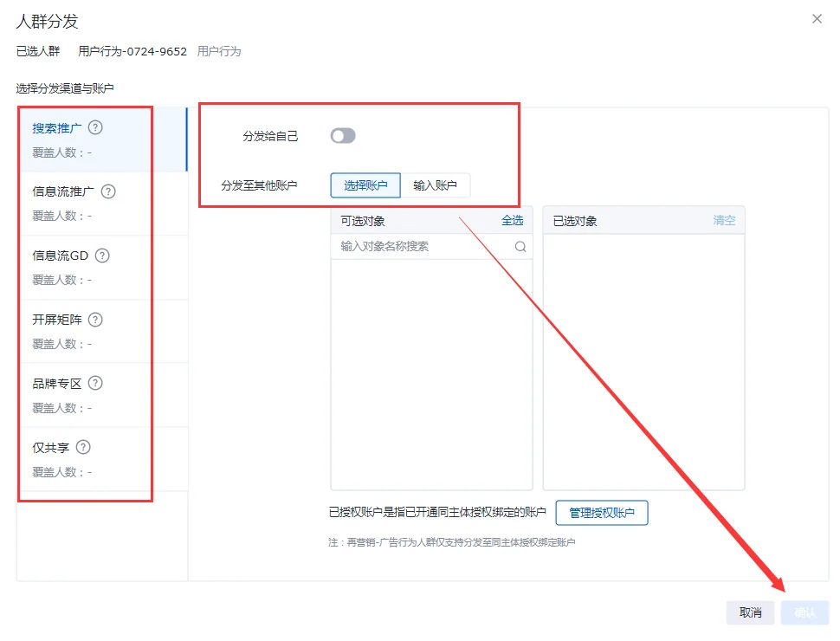Switch to the 信息流GD channel
Screen dimensions: 840x641
point(102,268)
